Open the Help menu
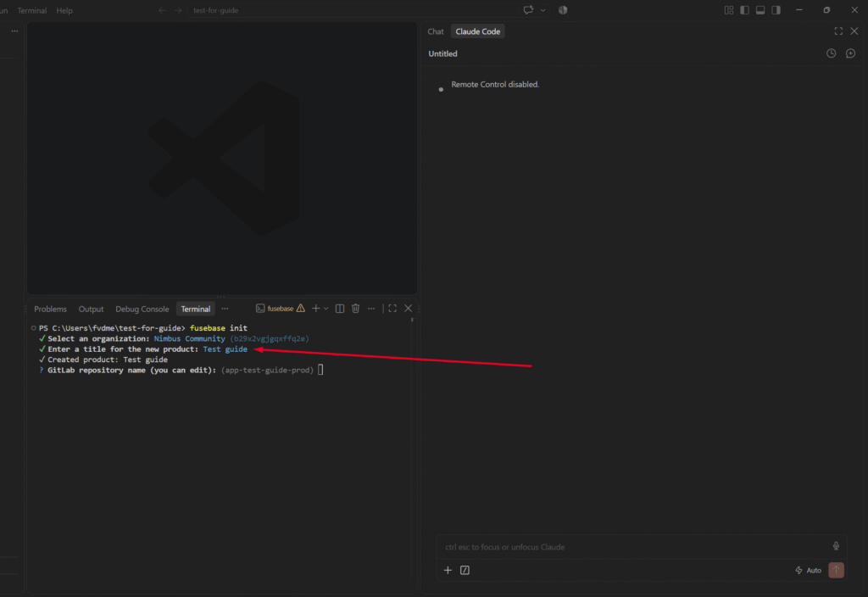 [x=64, y=10]
